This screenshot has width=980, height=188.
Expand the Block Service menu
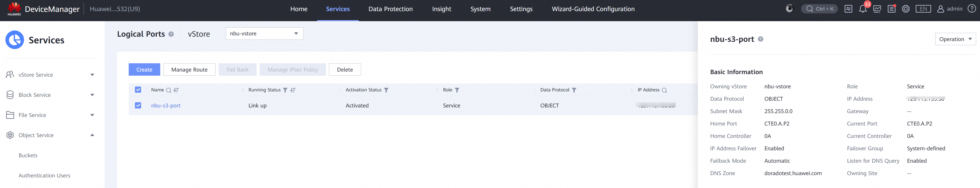tap(50, 95)
